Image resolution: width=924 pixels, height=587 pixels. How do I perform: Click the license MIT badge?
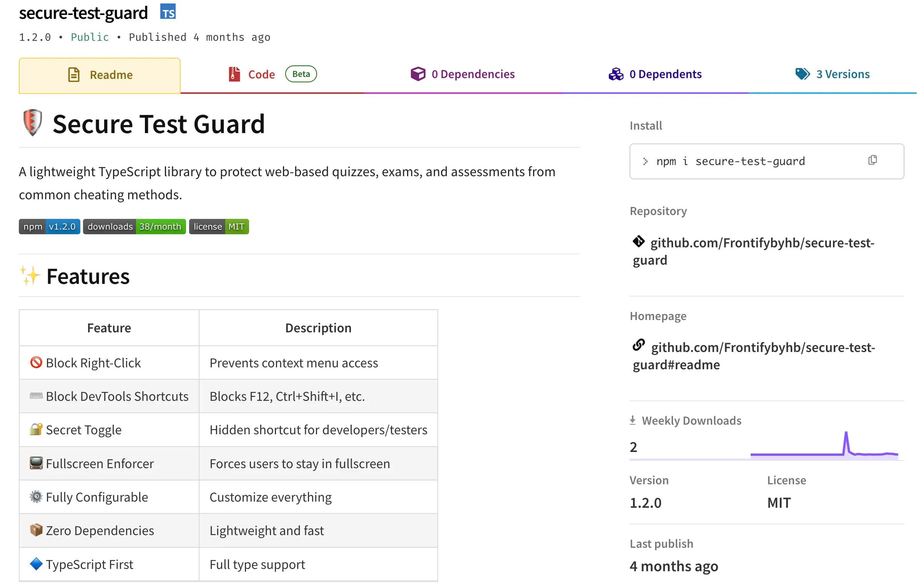point(219,227)
